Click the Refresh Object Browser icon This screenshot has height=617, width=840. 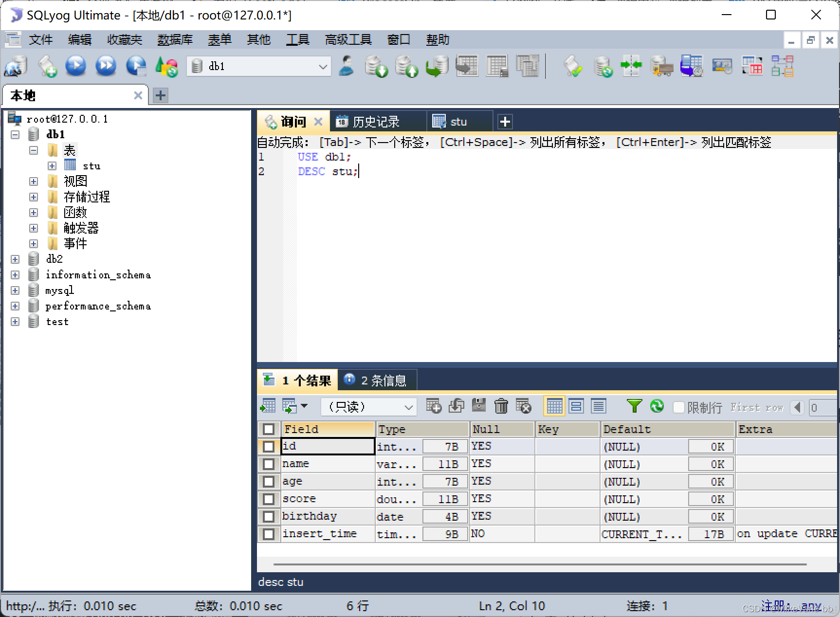click(x=166, y=67)
